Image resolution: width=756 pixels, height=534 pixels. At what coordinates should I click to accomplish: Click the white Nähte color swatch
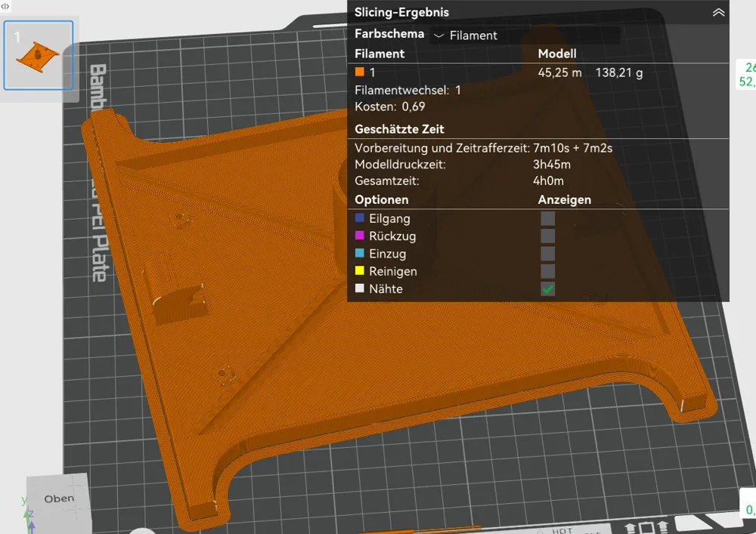coord(360,288)
